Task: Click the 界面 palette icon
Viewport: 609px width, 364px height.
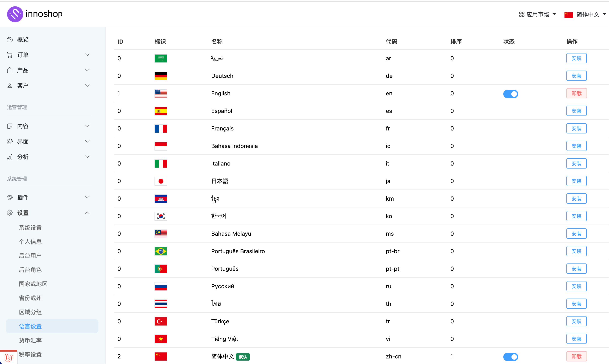Action: pyautogui.click(x=10, y=142)
